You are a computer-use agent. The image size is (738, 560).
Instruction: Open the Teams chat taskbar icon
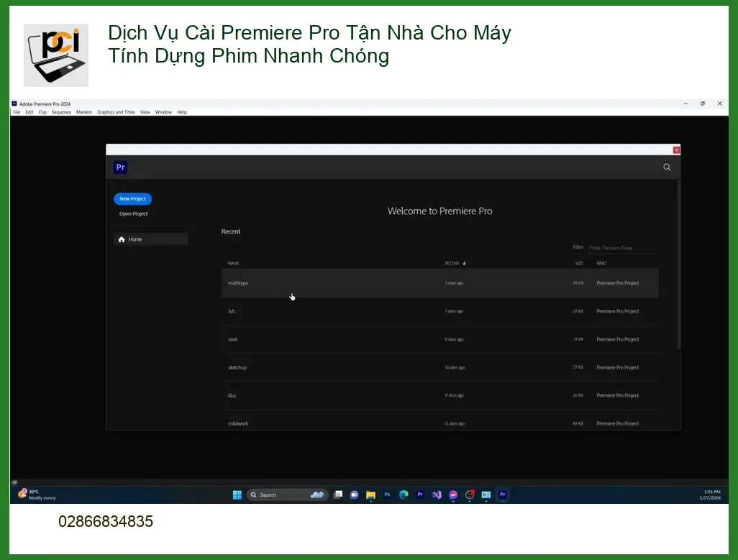(355, 495)
